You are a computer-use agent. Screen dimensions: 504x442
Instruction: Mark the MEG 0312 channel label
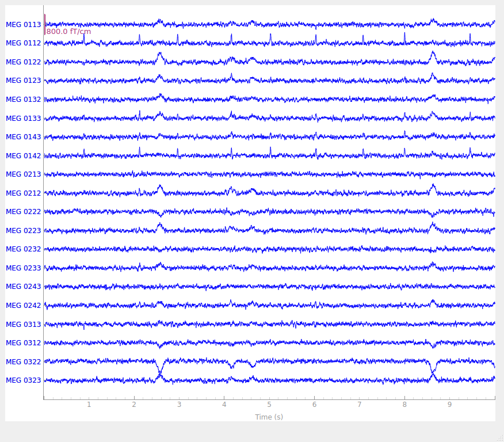(x=24, y=342)
